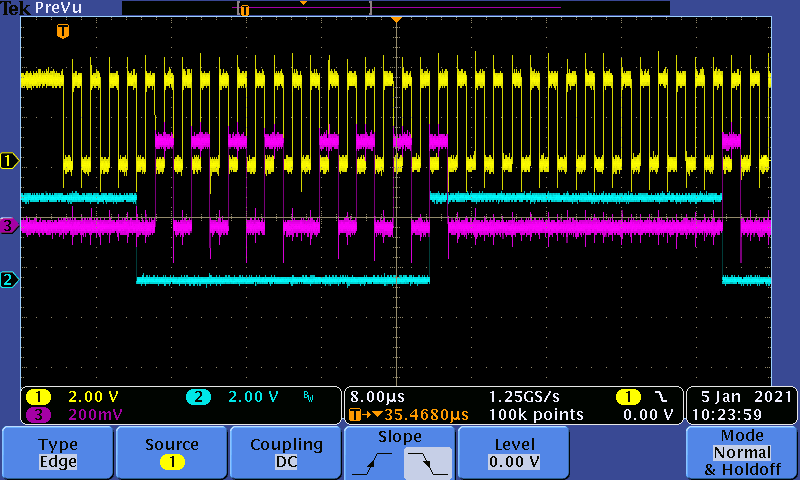The image size is (800, 480).
Task: Change the trigger Source channel 1 button
Action: click(x=171, y=452)
